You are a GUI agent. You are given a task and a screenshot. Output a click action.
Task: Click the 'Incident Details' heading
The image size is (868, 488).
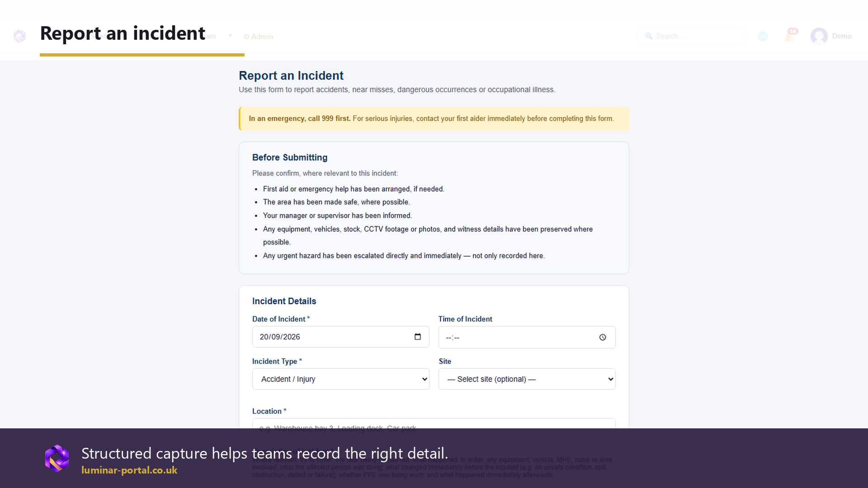point(284,301)
